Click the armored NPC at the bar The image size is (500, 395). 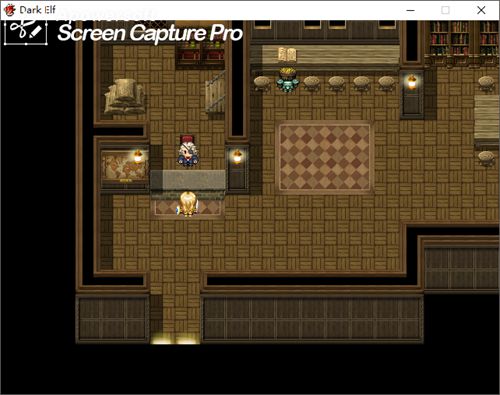pyautogui.click(x=287, y=80)
